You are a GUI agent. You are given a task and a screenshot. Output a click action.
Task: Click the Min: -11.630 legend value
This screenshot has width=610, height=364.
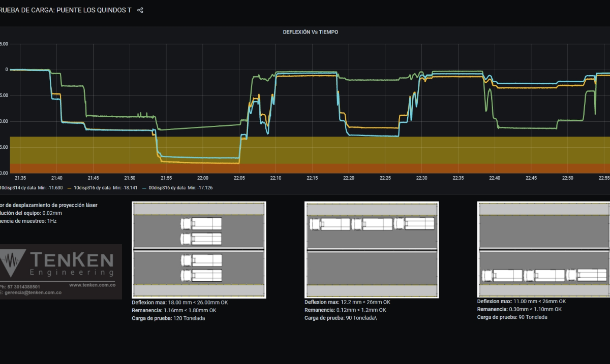pyautogui.click(x=51, y=188)
